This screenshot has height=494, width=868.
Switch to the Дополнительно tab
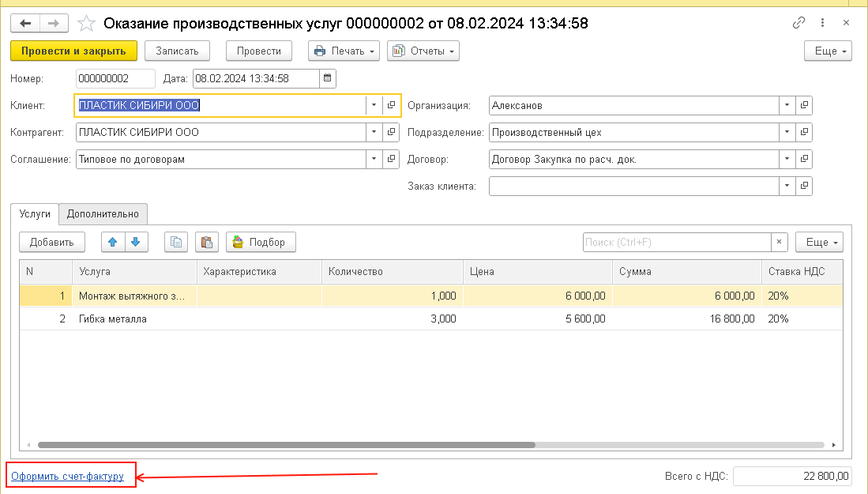[103, 214]
